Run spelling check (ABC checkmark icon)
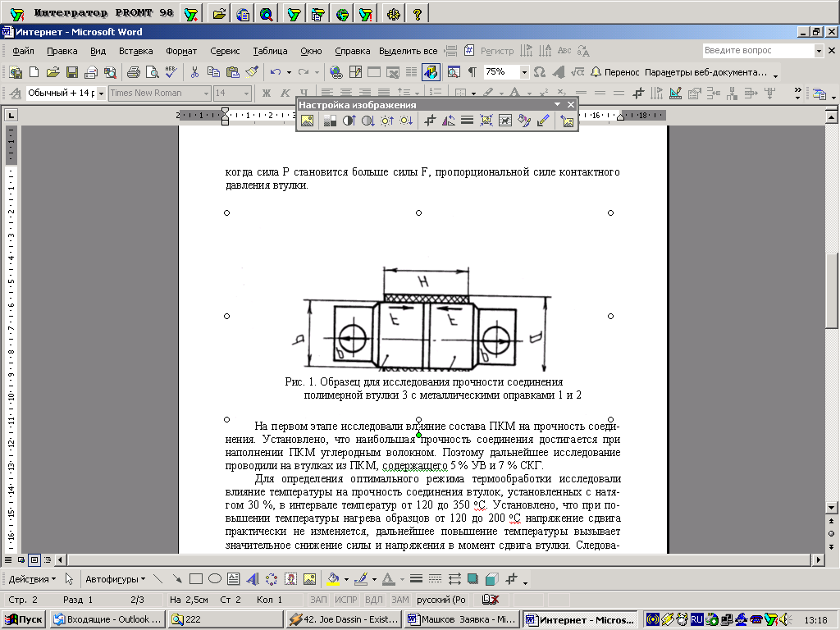 [x=171, y=72]
